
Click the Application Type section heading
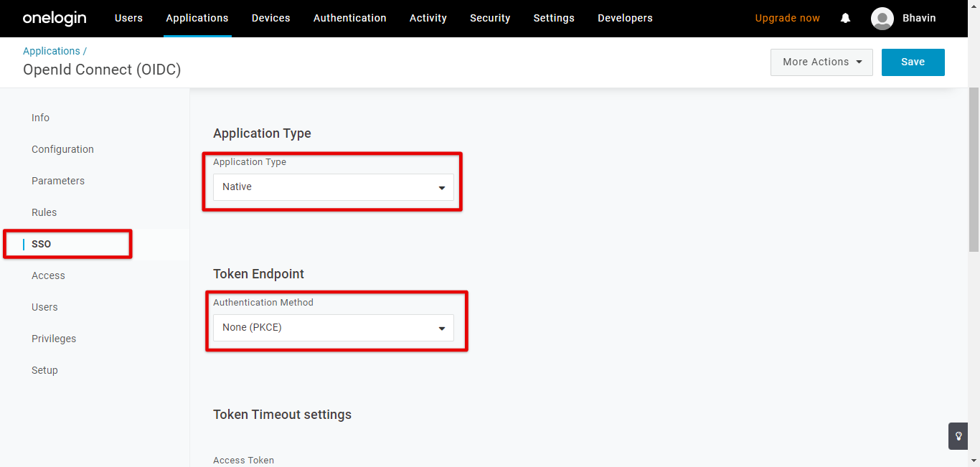(x=262, y=133)
